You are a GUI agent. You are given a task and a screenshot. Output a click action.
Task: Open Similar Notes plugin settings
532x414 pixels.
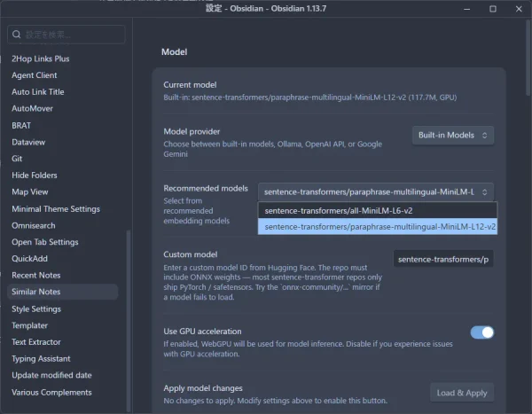tap(62, 292)
